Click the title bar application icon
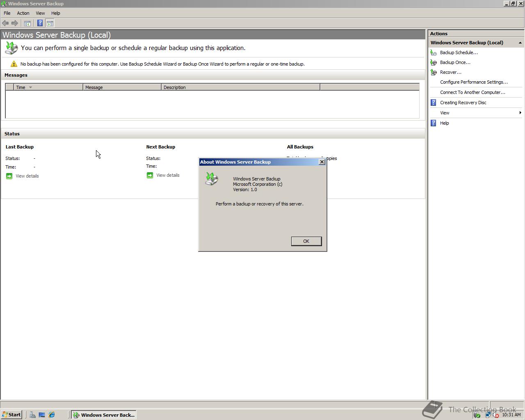The width and height of the screenshot is (525, 420). pyautogui.click(x=4, y=4)
